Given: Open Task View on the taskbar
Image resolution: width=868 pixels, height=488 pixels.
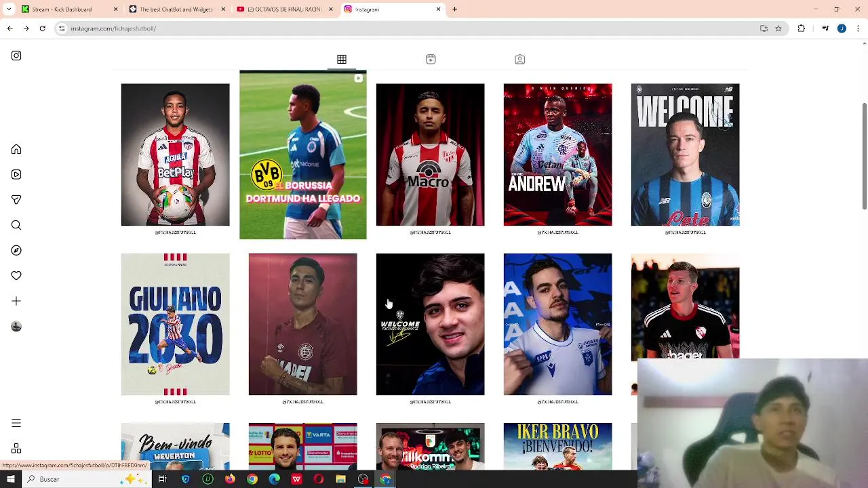Looking at the screenshot, I should click(163, 479).
